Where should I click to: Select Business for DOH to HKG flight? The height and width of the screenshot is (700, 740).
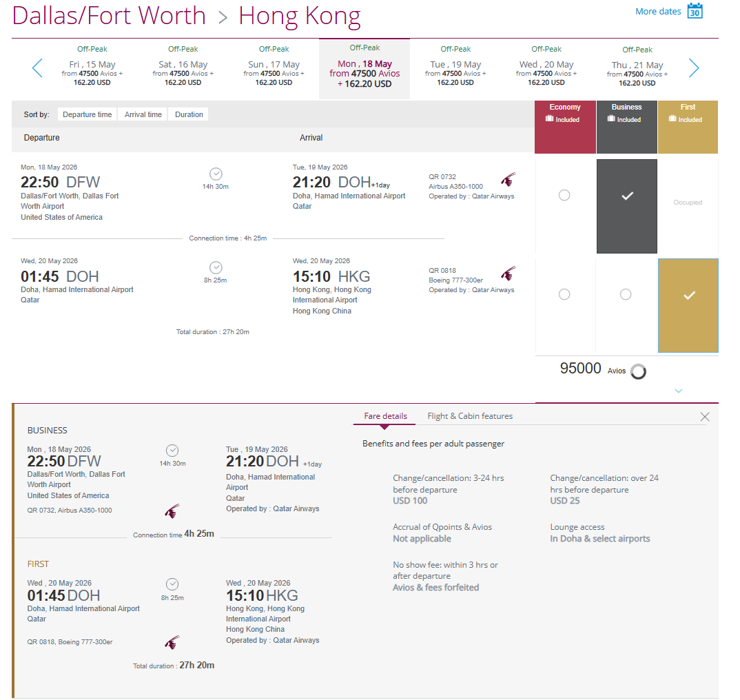coord(626,295)
